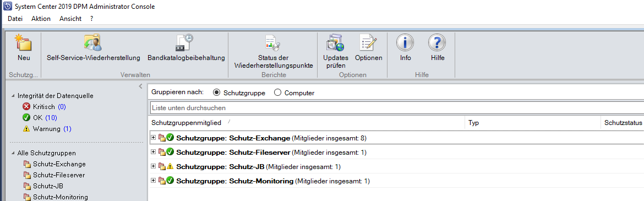
Task: Click warning icon of Schutz-JB row
Action: coord(170,166)
